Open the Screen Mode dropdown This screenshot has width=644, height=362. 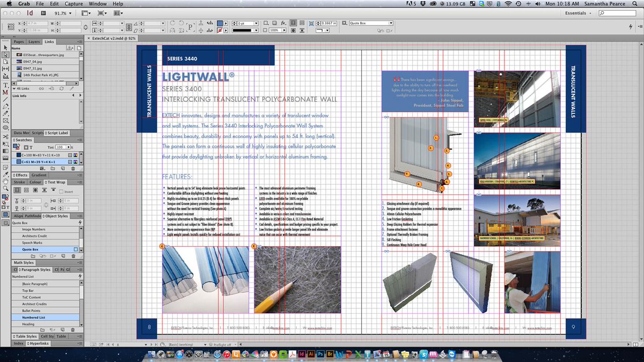point(103,13)
